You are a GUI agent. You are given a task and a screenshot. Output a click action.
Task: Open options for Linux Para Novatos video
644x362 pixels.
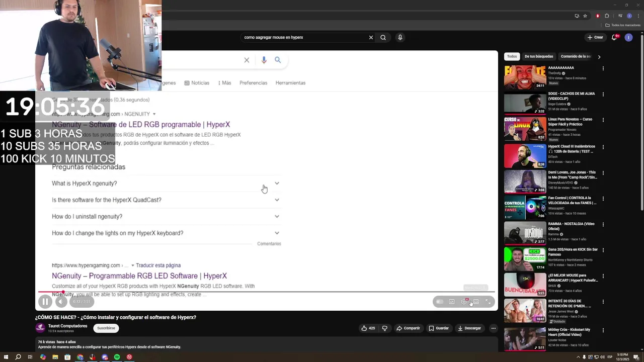point(603,120)
